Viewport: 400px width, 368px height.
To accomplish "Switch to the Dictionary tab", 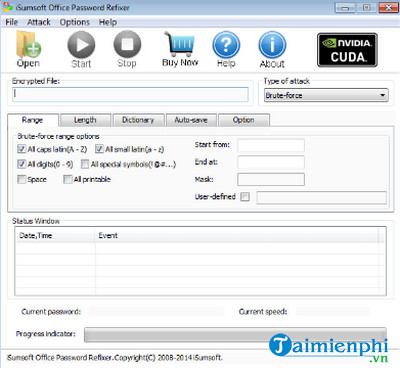I will tap(138, 120).
